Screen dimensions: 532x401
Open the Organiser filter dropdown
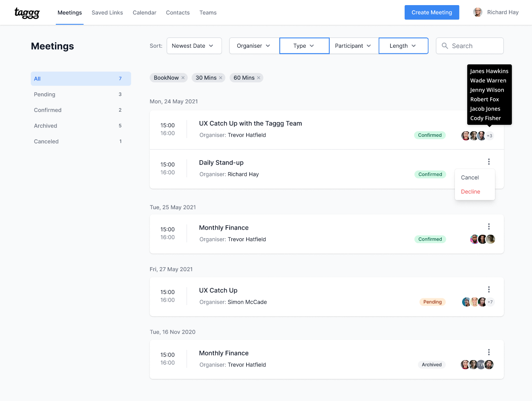click(254, 46)
